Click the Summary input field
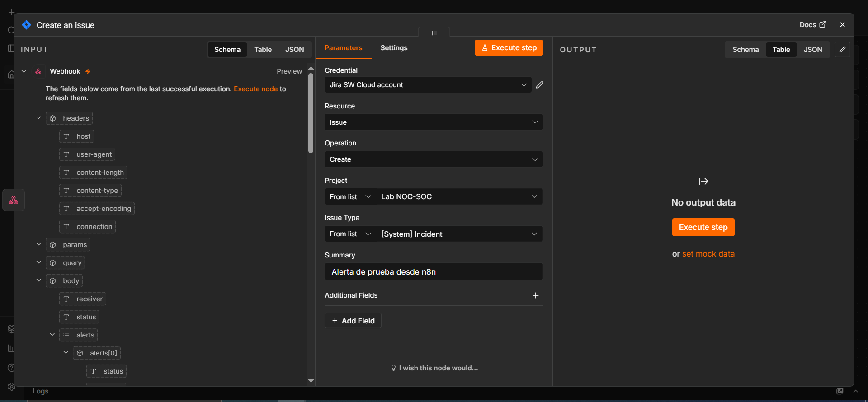 (434, 272)
